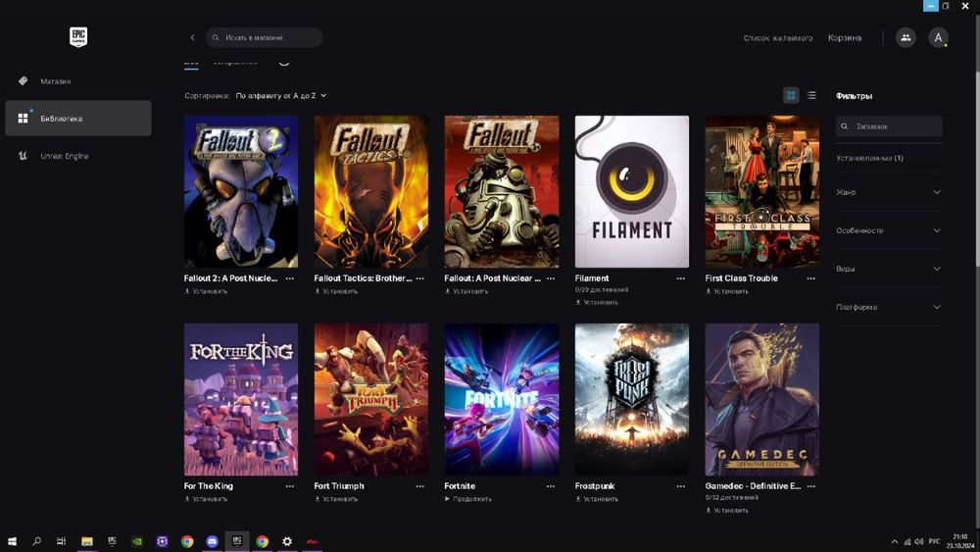This screenshot has height=552, width=980.
Task: Open Fallout Tactics cover art
Action: coord(371,191)
